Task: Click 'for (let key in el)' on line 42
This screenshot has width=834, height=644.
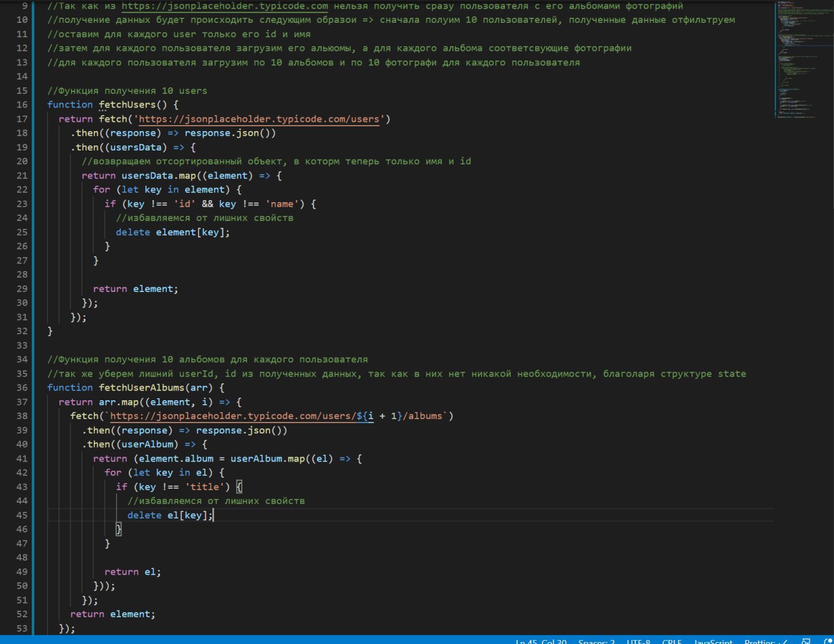Action: [x=159, y=473]
